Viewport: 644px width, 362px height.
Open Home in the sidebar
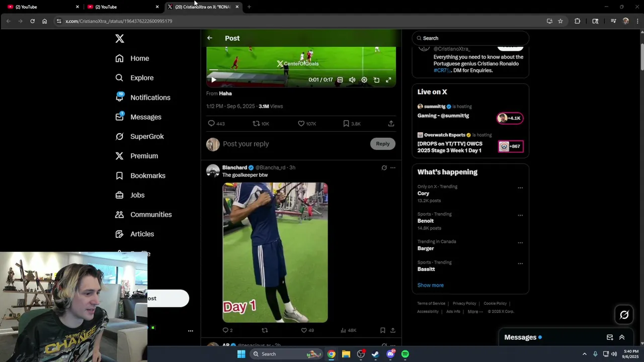click(x=132, y=58)
